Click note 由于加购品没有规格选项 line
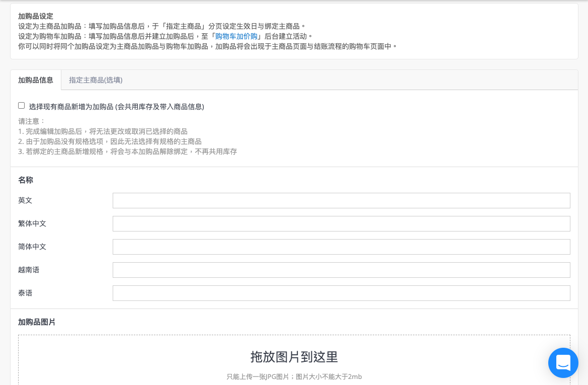Viewport: 588px width, 385px height. coord(110,141)
